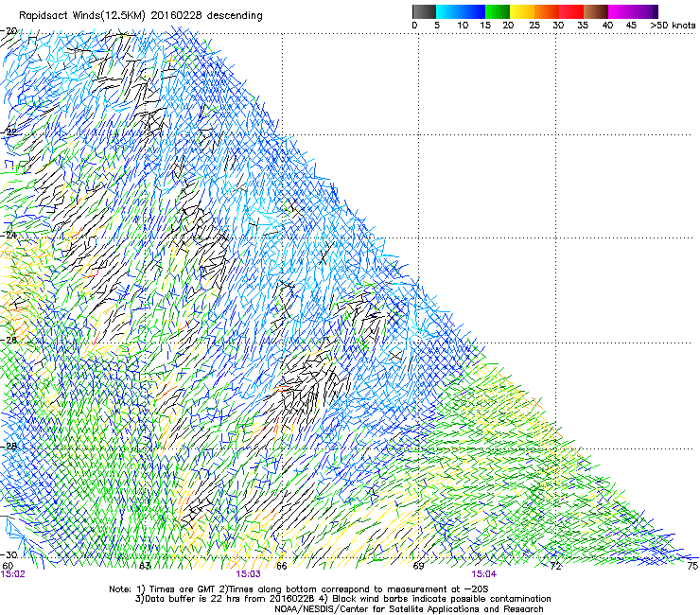Click the -24 latitude label
This screenshot has width=700, height=615.
coord(9,235)
